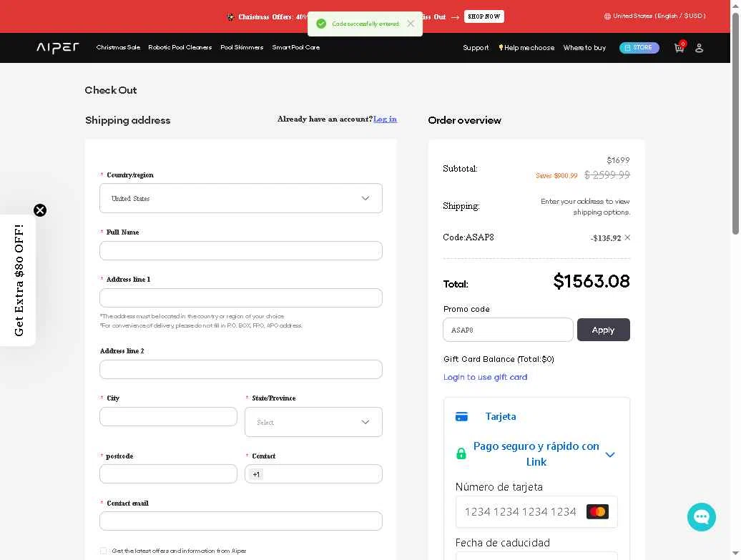Image resolution: width=741 pixels, height=560 pixels.
Task: Click the +1 country code prefix
Action: 256,474
